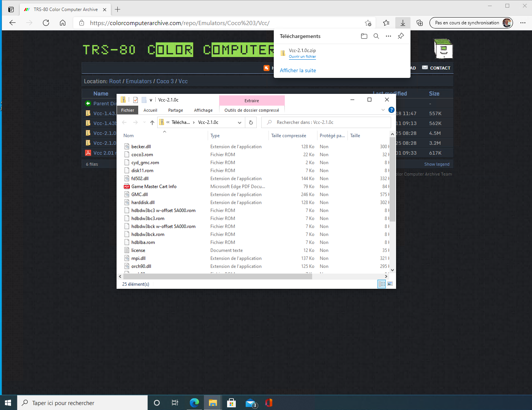The height and width of the screenshot is (410, 532).
Task: Select the TRS-80 Color Computer Archive browser tab
Action: click(65, 9)
